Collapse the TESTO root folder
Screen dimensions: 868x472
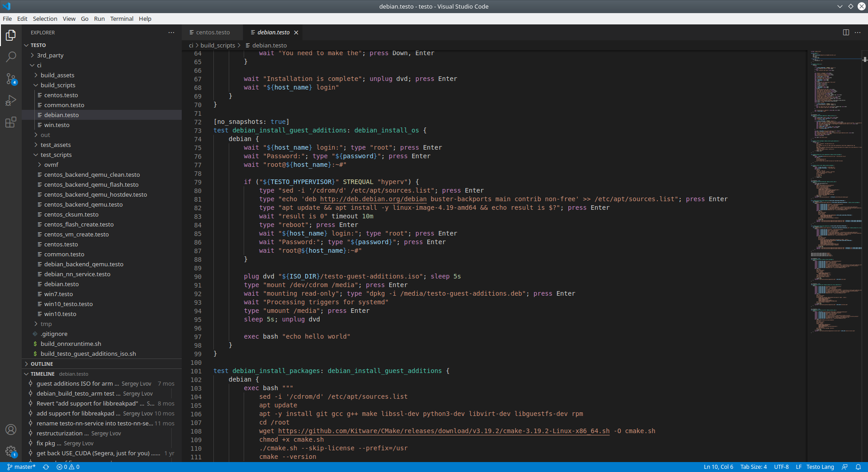point(102,45)
